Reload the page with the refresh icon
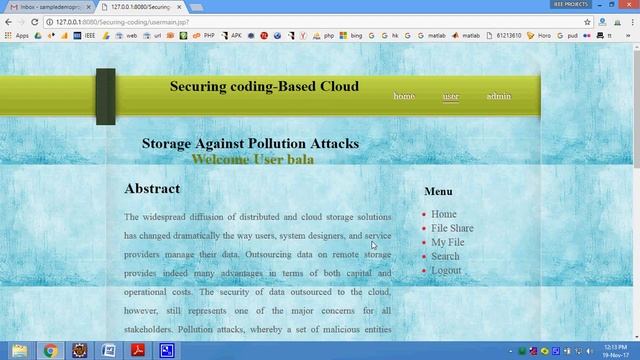Viewport: 640px width, 360px height. [35, 22]
